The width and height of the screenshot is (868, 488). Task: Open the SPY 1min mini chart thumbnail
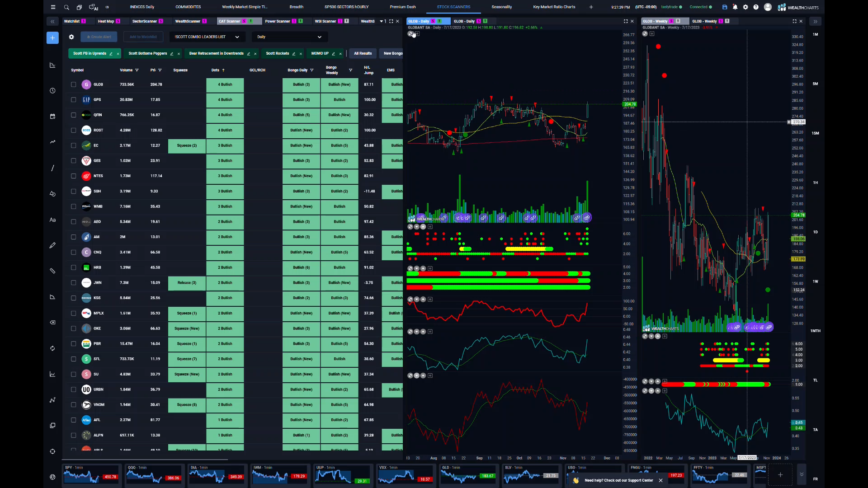click(91, 475)
